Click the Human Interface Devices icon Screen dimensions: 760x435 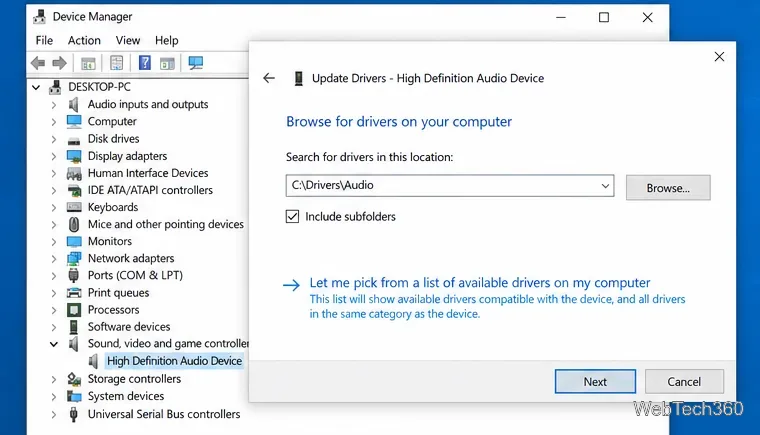[74, 173]
